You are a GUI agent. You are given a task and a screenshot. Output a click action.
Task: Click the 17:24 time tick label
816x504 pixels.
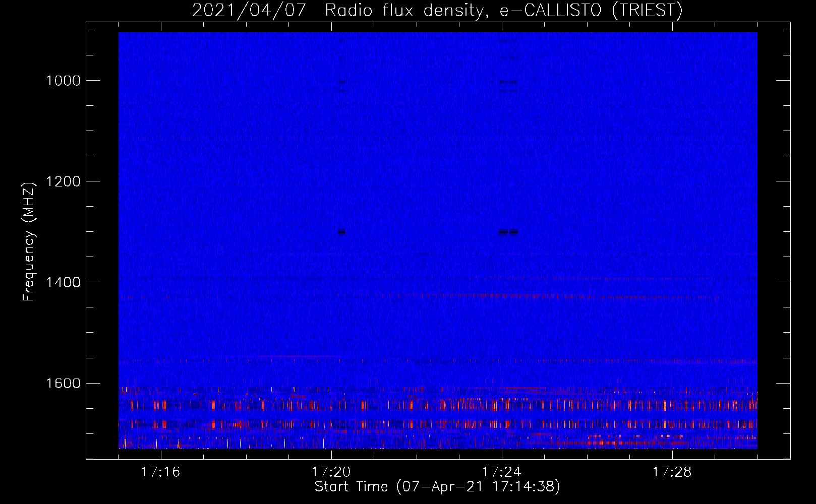501,472
